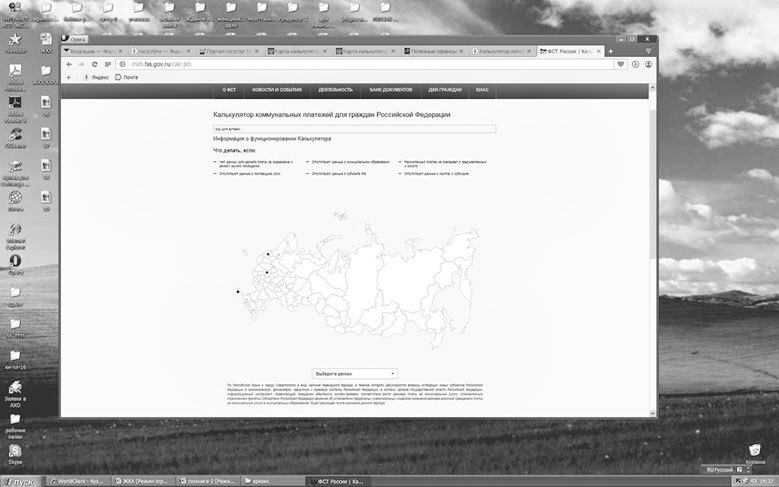The width and height of the screenshot is (779, 487).
Task: Click the heart bookmark icon in address bar
Action: 620,64
